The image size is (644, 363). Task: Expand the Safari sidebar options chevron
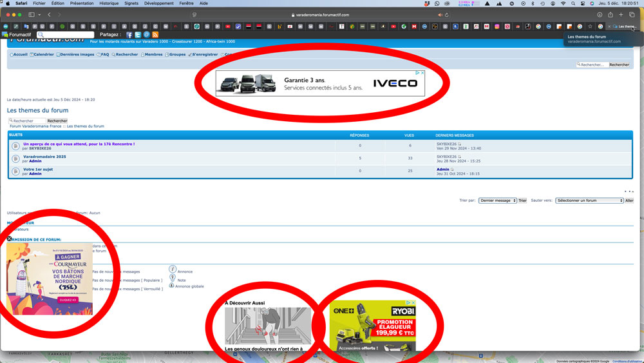[x=40, y=14]
